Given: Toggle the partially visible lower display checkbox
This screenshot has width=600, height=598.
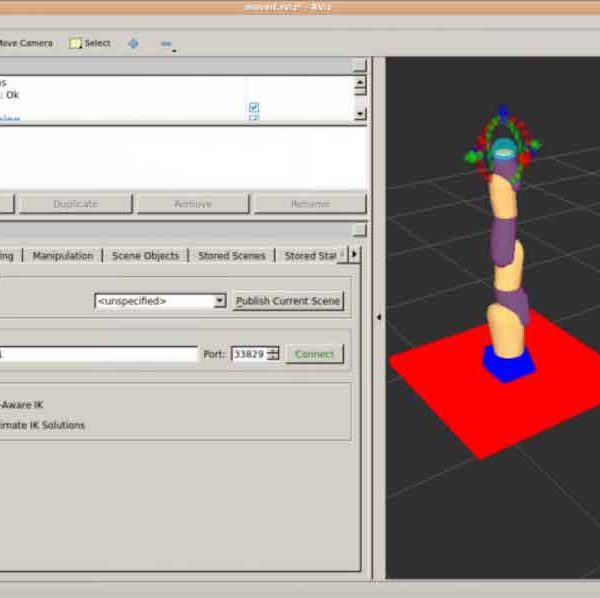Looking at the screenshot, I should [254, 119].
